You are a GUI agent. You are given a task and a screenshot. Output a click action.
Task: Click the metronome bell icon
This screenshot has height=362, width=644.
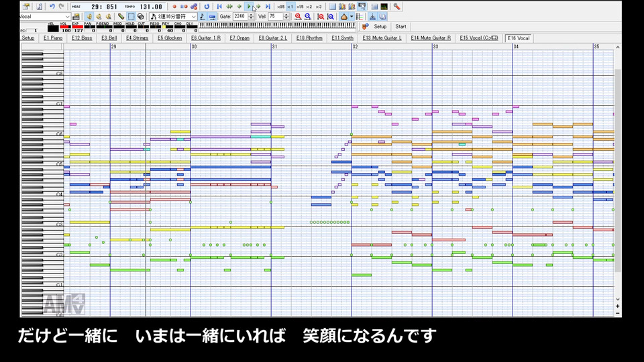(344, 16)
